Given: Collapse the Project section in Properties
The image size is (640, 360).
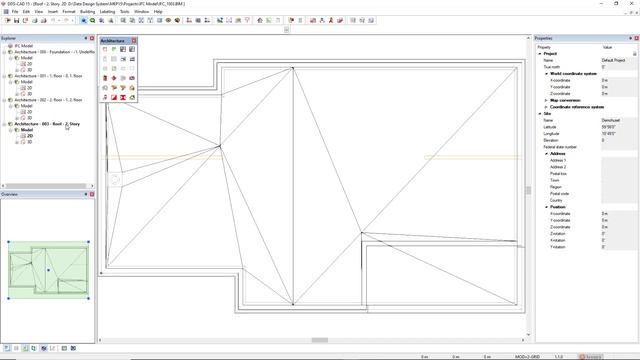Looking at the screenshot, I should point(540,54).
